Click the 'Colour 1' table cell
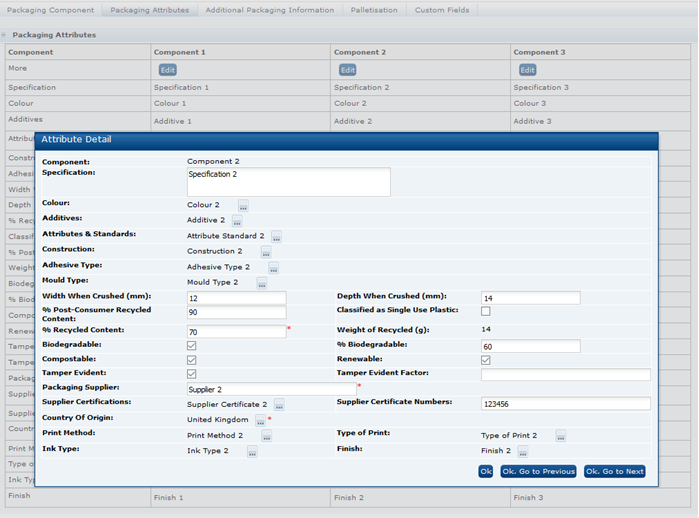The image size is (699, 518). 241,103
